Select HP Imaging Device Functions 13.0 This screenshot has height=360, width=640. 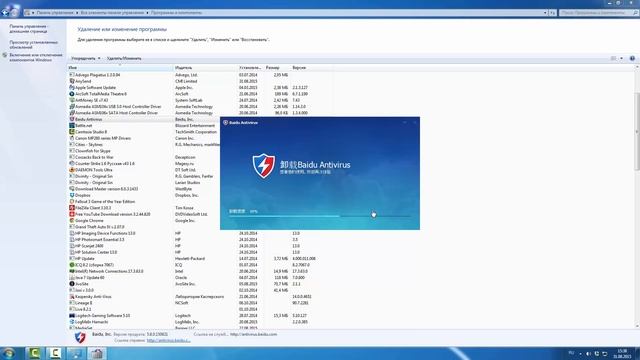[x=200, y=233]
